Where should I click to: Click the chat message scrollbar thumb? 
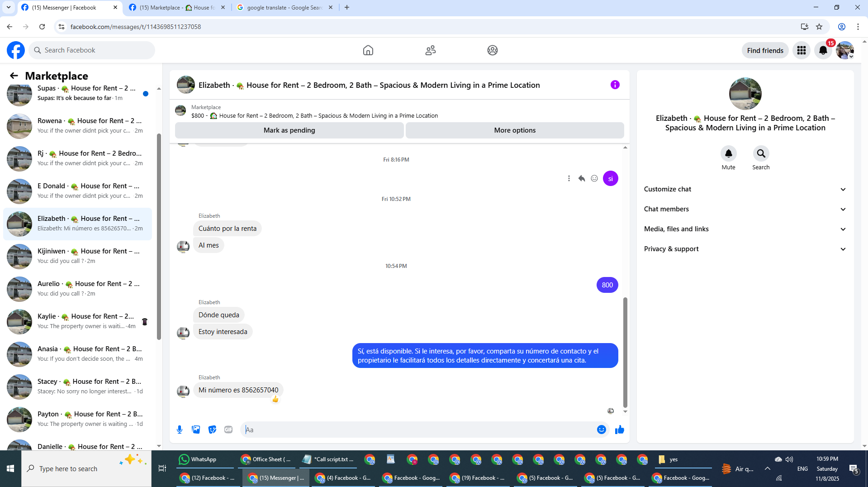625,353
